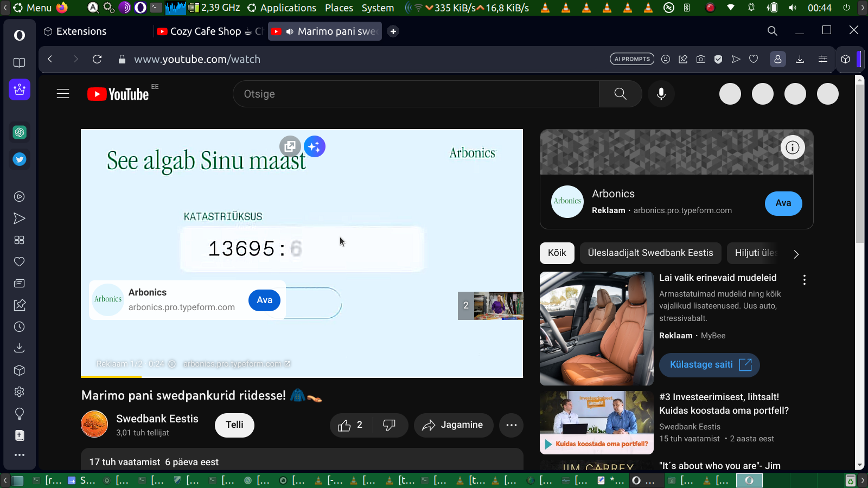Open the YouTube home logo

[118, 94]
